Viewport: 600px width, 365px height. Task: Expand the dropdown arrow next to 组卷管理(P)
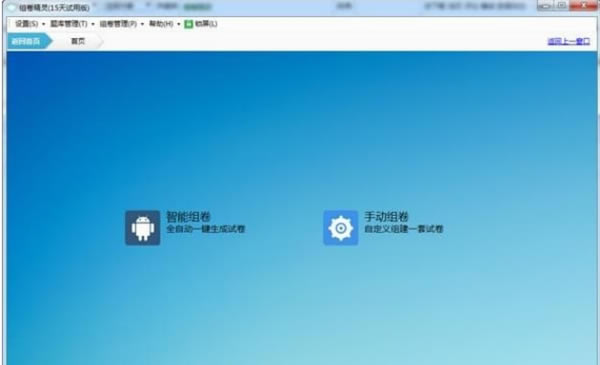142,24
